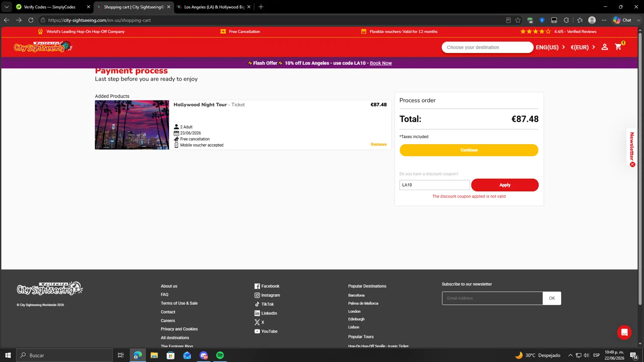Open browser extensions puzzle icon
Viewport: 644px width, 362px height.
pos(566,20)
